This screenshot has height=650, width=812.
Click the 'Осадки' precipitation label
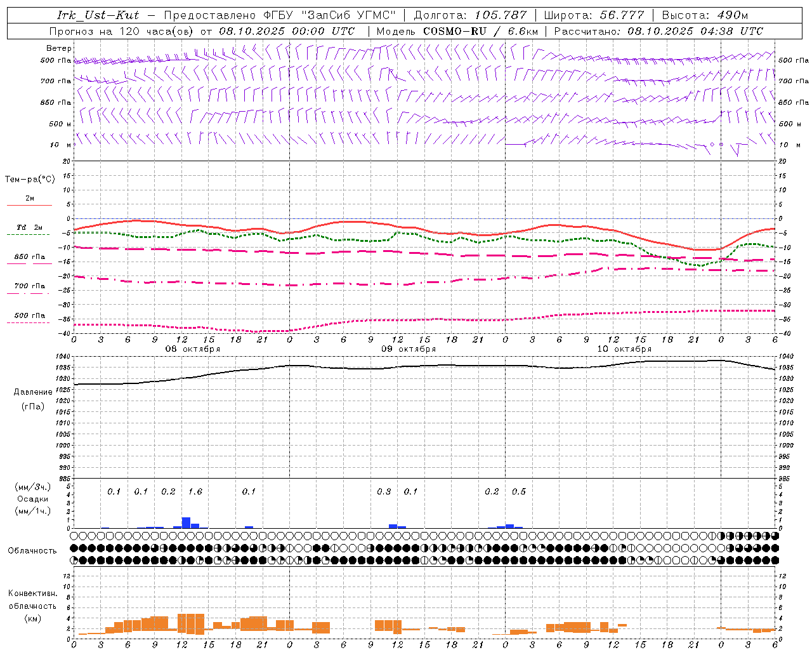click(32, 500)
